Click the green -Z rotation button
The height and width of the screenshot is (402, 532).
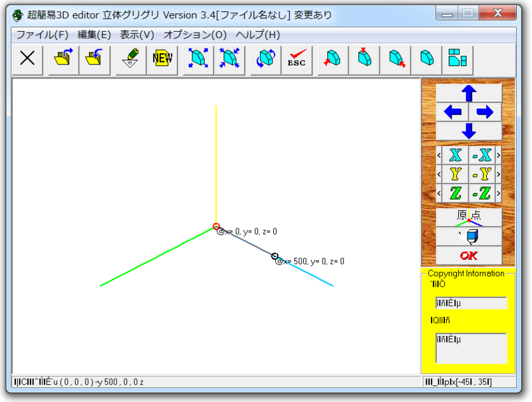(x=481, y=194)
